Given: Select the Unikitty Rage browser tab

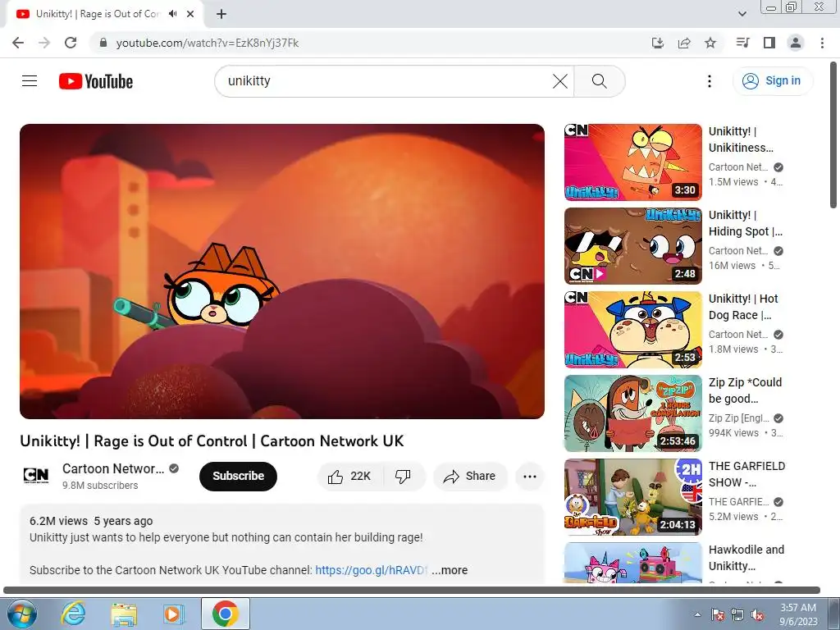Looking at the screenshot, I should click(x=105, y=14).
